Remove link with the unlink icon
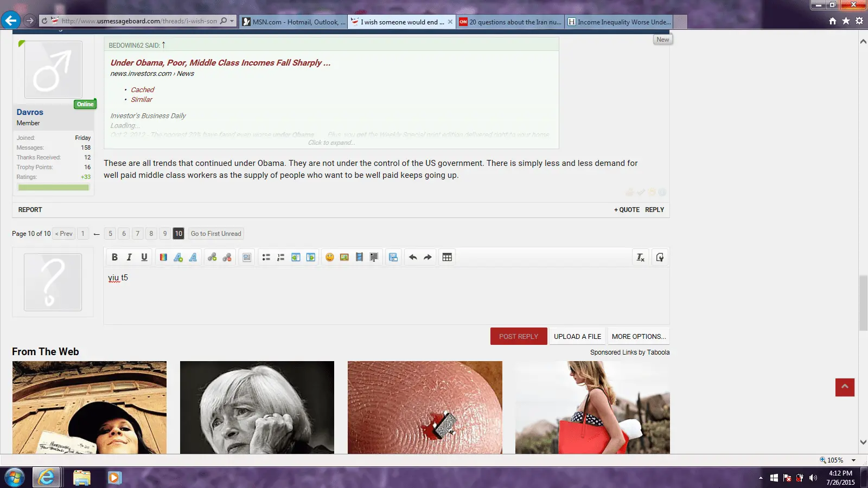868x488 pixels. (227, 257)
